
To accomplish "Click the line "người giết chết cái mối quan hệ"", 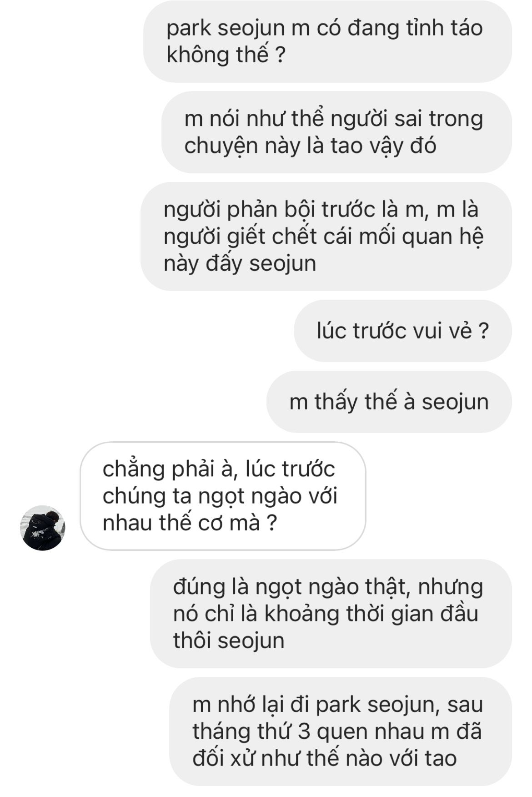I will (x=323, y=237).
